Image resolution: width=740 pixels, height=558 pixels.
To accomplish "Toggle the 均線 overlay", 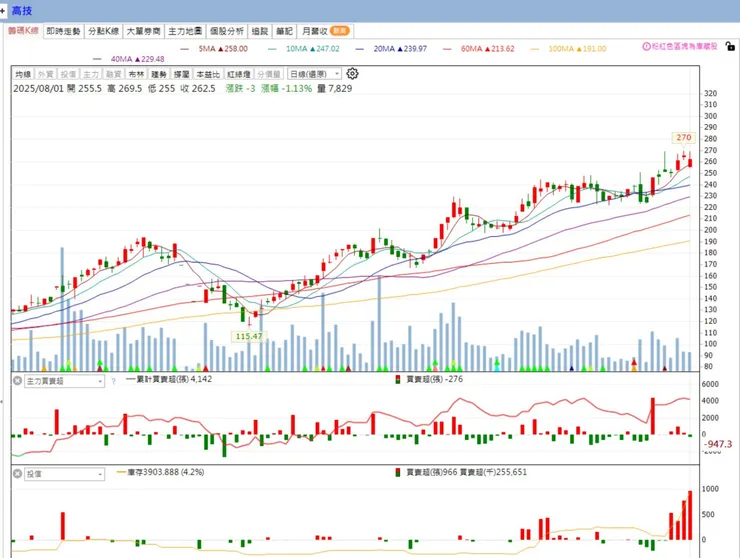I will click(23, 74).
